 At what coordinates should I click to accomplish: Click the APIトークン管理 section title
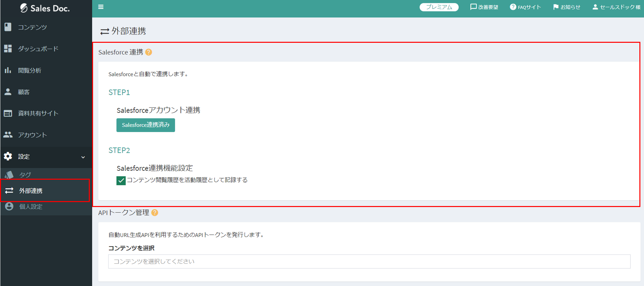click(124, 213)
